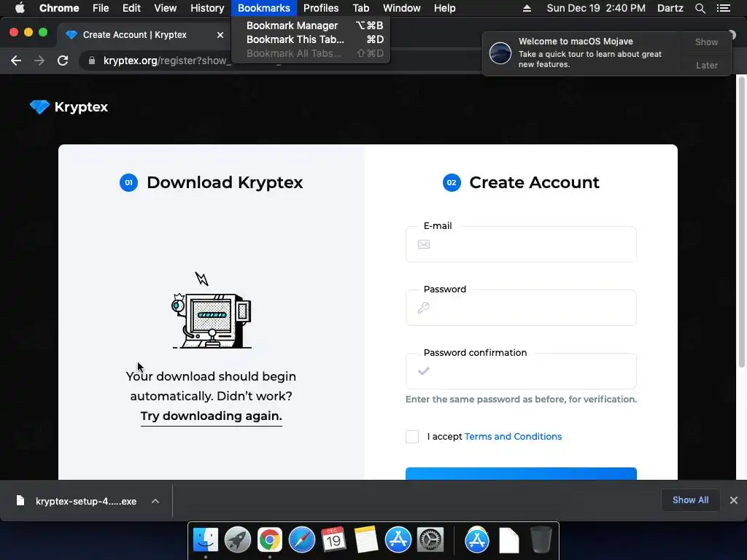Open the Chrome application menu

(59, 8)
